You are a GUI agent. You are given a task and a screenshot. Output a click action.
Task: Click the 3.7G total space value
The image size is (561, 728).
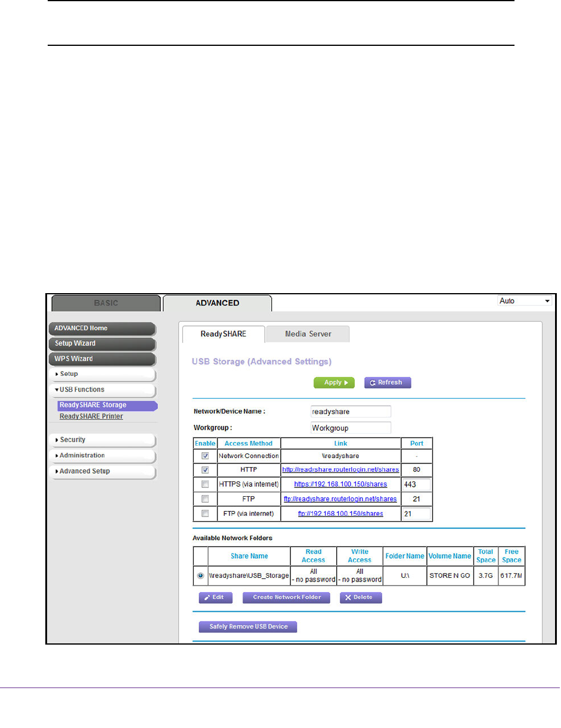pos(486,576)
